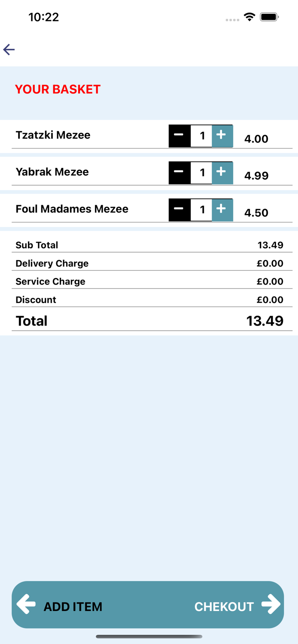Click the left arrow icon beside ADD ITEM

(x=26, y=604)
